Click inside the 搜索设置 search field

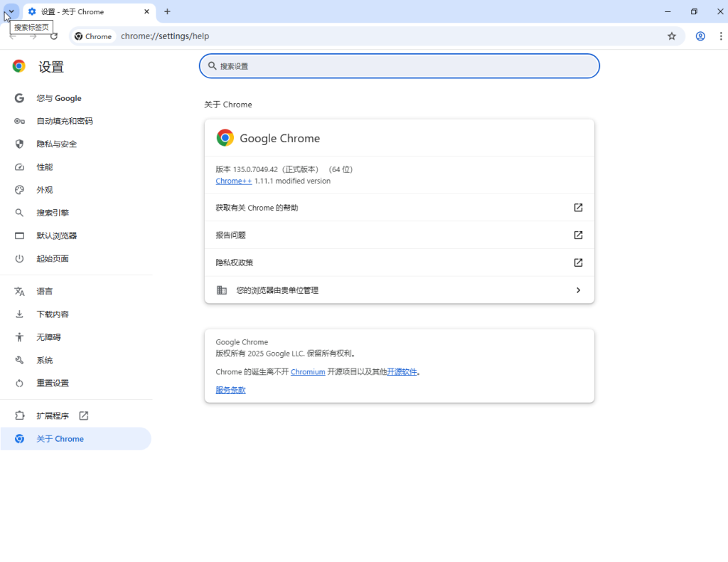pyautogui.click(x=399, y=65)
